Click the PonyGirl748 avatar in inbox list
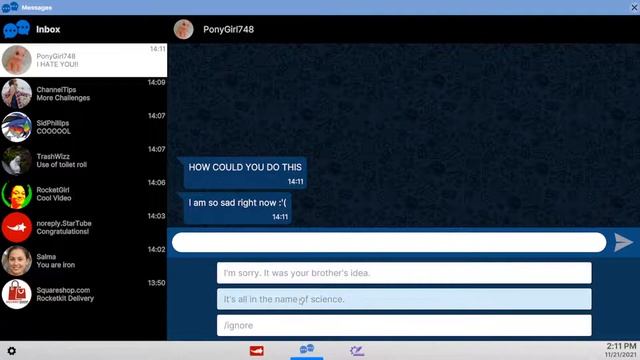 [x=17, y=60]
